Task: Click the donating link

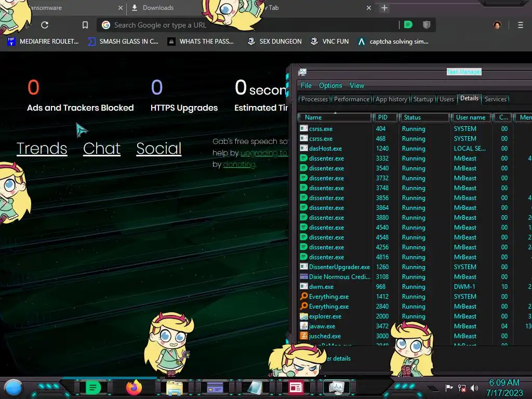Action: click(239, 165)
